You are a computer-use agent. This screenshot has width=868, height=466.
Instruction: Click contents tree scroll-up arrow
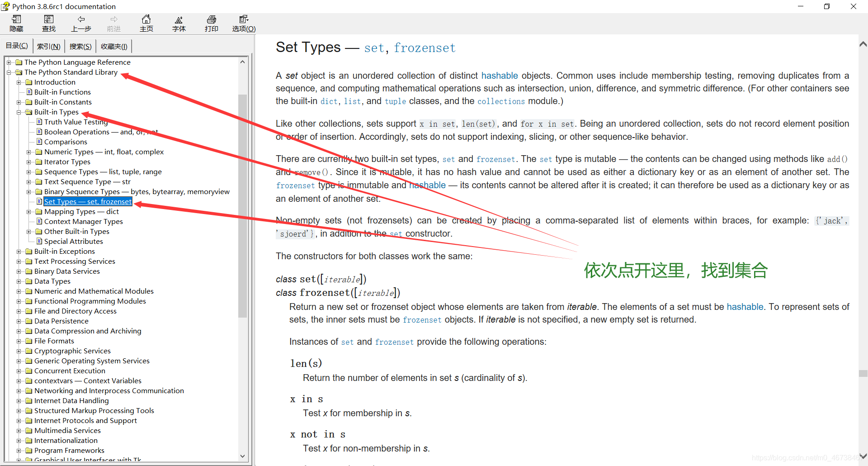[x=243, y=62]
